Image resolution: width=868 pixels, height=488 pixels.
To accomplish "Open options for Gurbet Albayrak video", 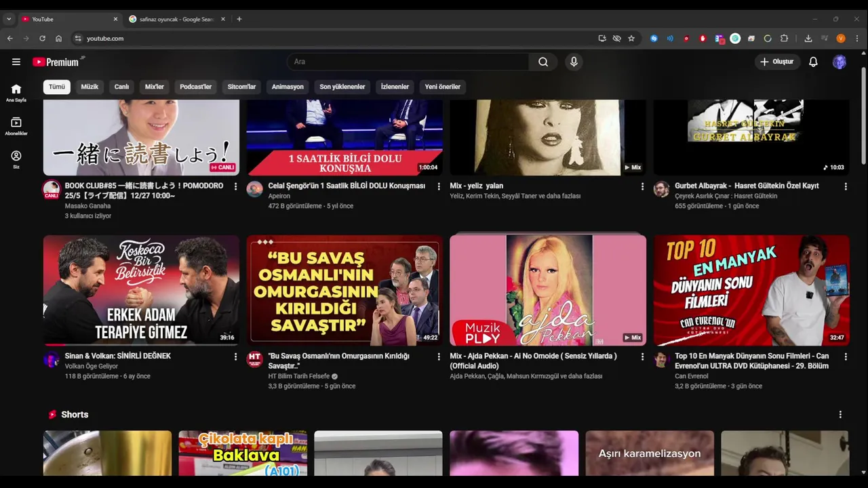I will 846,186.
